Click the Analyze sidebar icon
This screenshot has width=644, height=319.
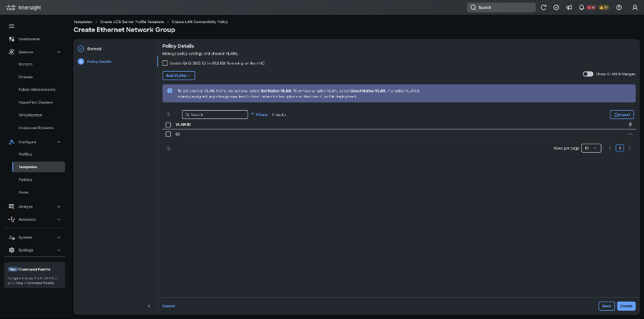coord(11,207)
